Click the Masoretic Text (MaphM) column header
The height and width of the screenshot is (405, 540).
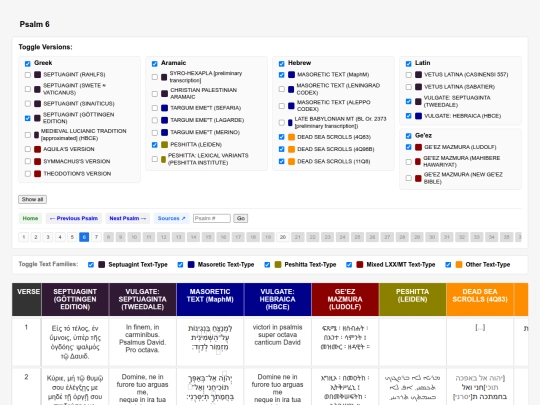210,299
